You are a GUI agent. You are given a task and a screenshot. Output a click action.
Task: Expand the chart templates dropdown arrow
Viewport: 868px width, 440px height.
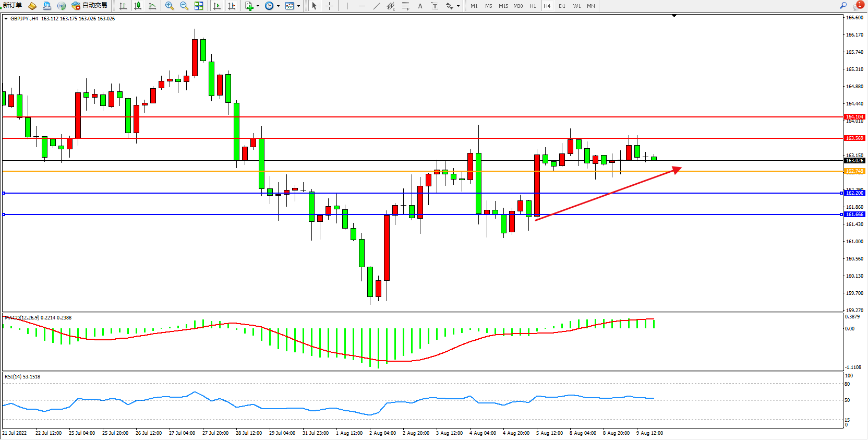coord(298,6)
